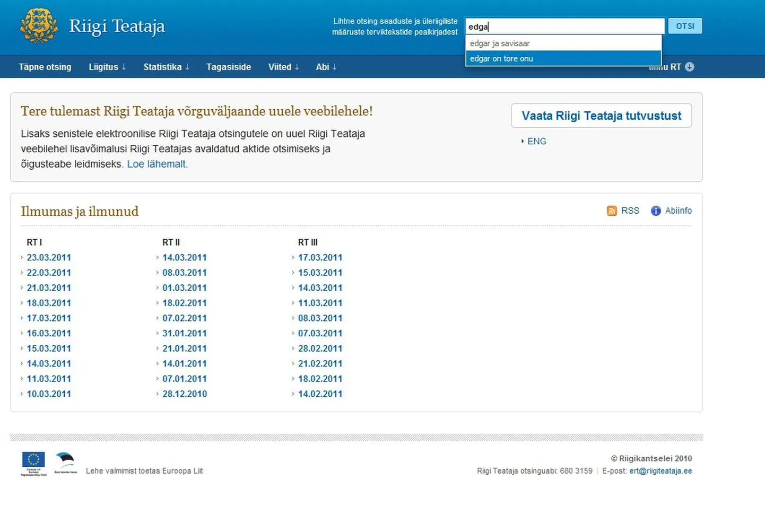Screen dimensions: 765x532
Task: Click the Riigi Teataja coat of arms logo
Action: click(39, 25)
